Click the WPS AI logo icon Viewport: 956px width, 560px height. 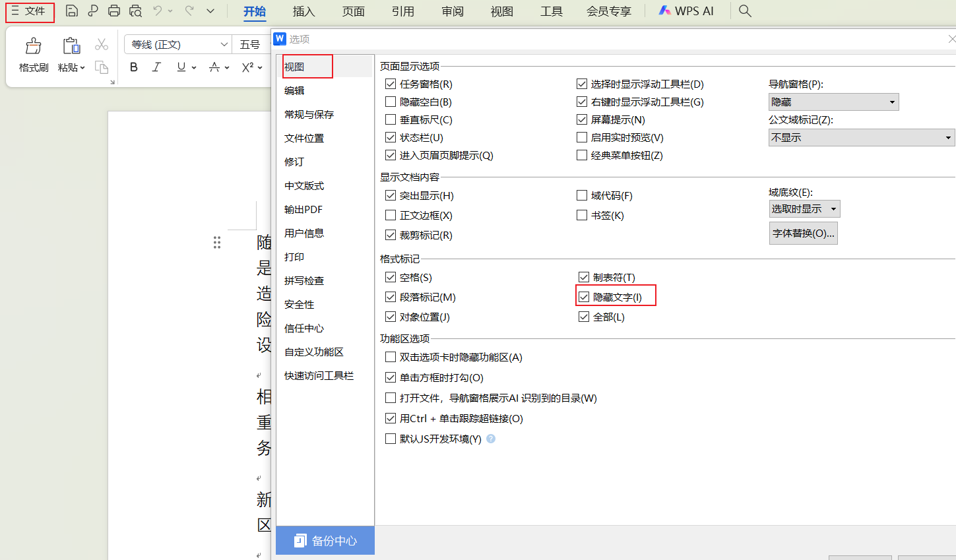[x=664, y=11]
